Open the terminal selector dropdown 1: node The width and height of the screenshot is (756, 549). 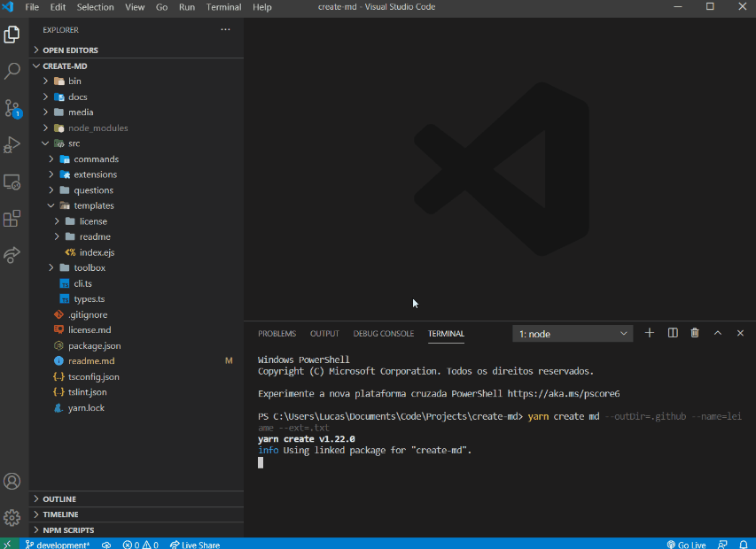(x=573, y=334)
